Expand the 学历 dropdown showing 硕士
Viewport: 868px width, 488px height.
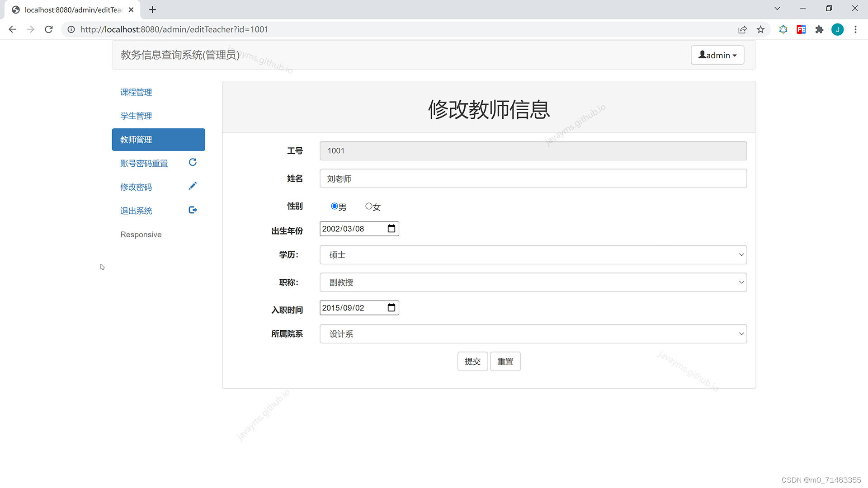[533, 255]
